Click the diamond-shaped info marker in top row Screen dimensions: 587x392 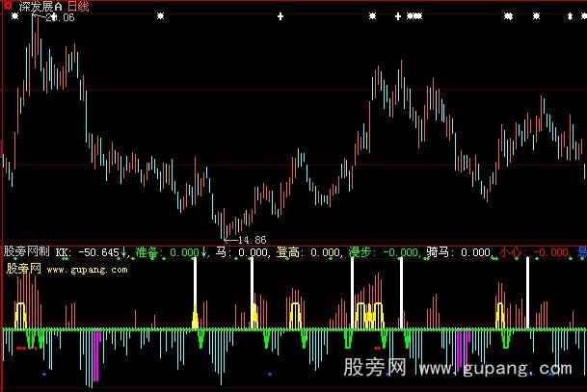coord(570,16)
